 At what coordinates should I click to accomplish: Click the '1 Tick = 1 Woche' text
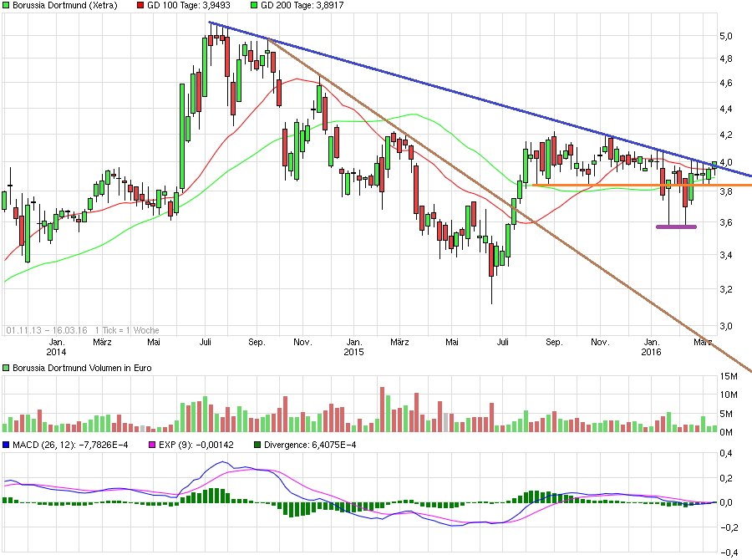pos(127,330)
